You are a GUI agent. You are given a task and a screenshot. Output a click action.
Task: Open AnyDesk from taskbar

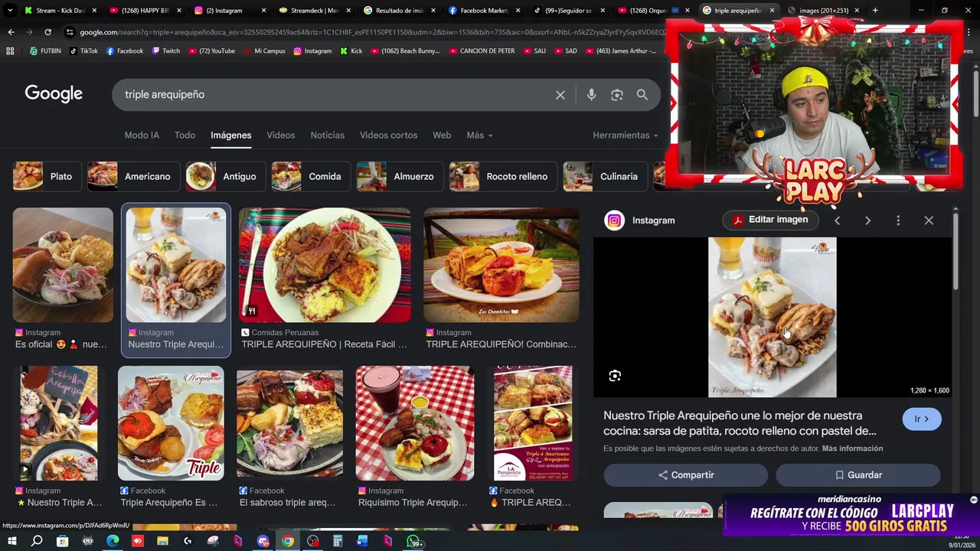138,542
